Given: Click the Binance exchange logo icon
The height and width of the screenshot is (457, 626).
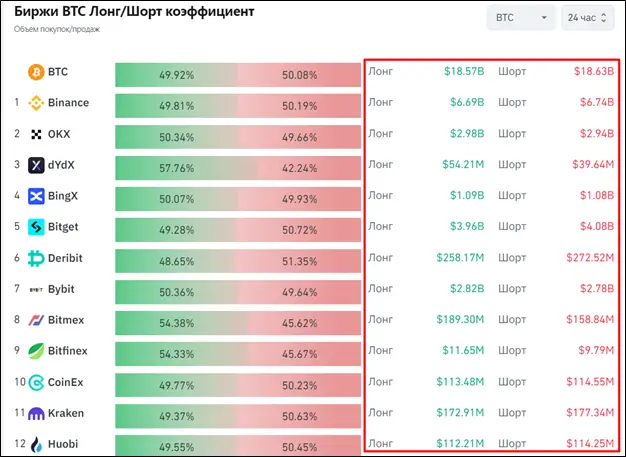Looking at the screenshot, I should click(x=35, y=103).
